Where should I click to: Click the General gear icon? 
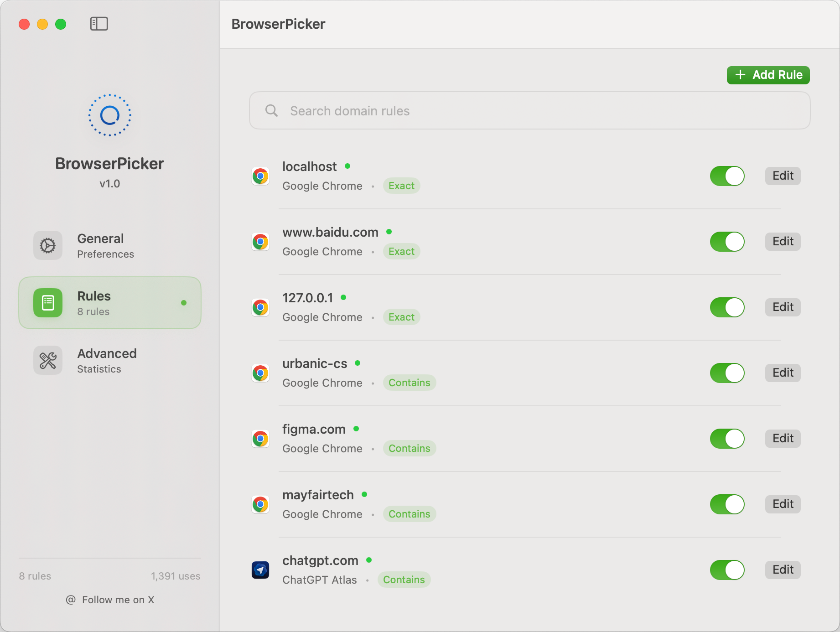click(x=48, y=245)
